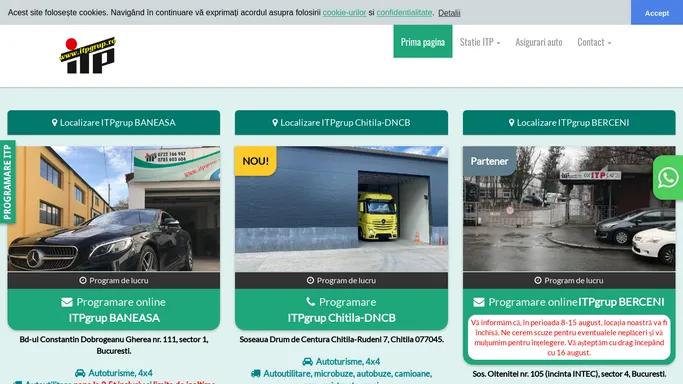683x384 pixels.
Task: Click Autoturisme, 4x4 under BANEASA
Action: click(120, 373)
